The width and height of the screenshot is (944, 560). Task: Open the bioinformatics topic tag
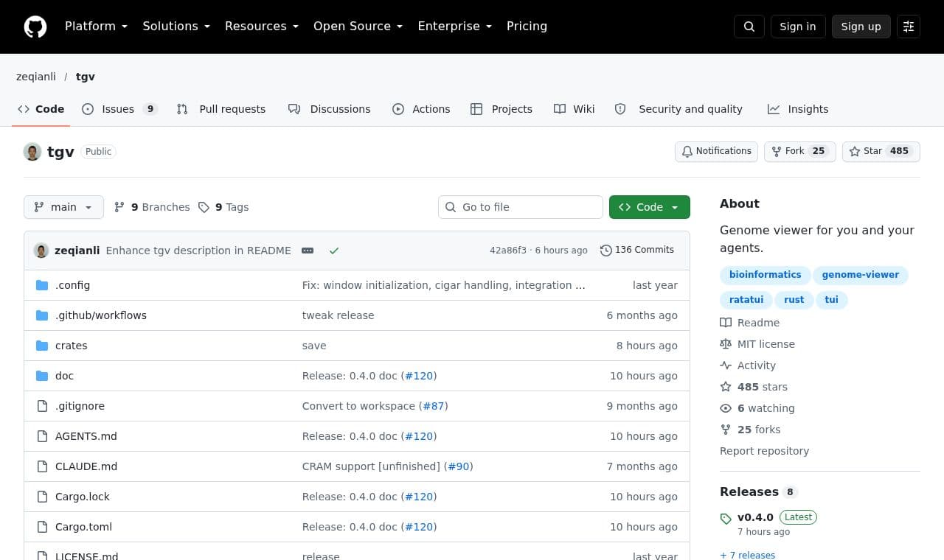tap(765, 275)
